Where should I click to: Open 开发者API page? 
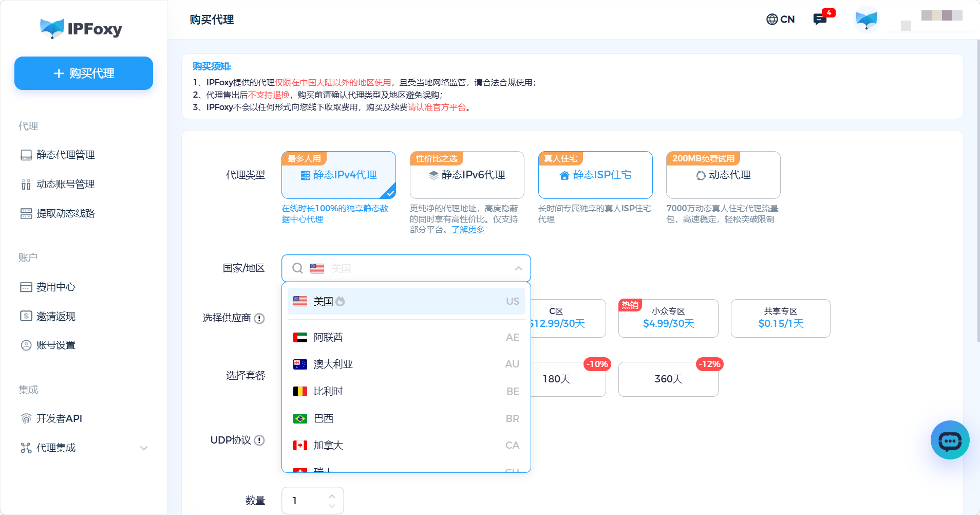pos(59,418)
